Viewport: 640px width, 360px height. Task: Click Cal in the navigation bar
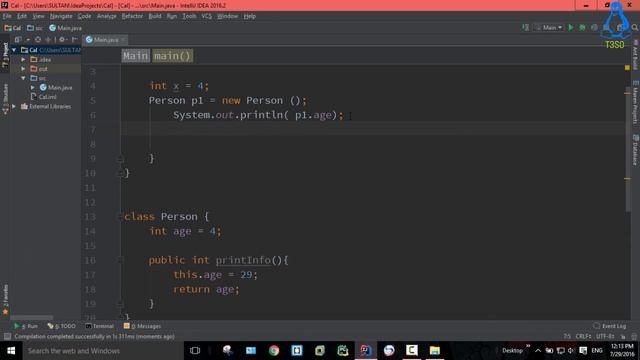click(13, 28)
